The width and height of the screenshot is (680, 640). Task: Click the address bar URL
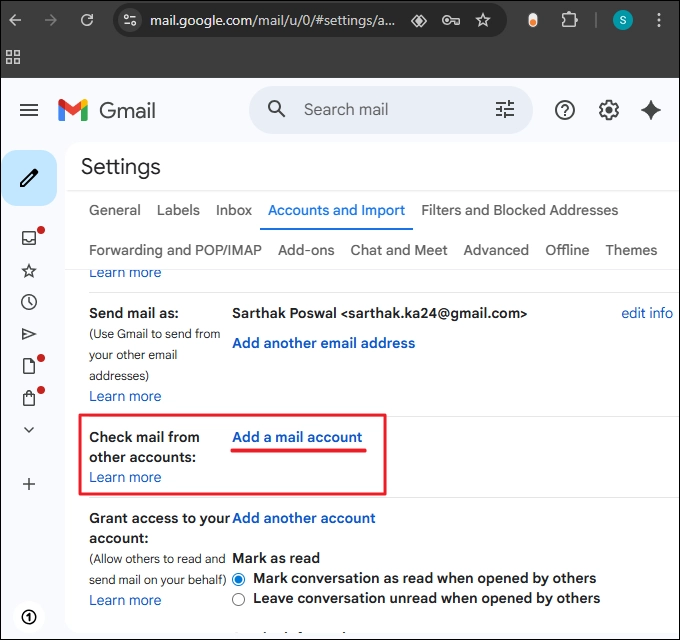click(272, 20)
